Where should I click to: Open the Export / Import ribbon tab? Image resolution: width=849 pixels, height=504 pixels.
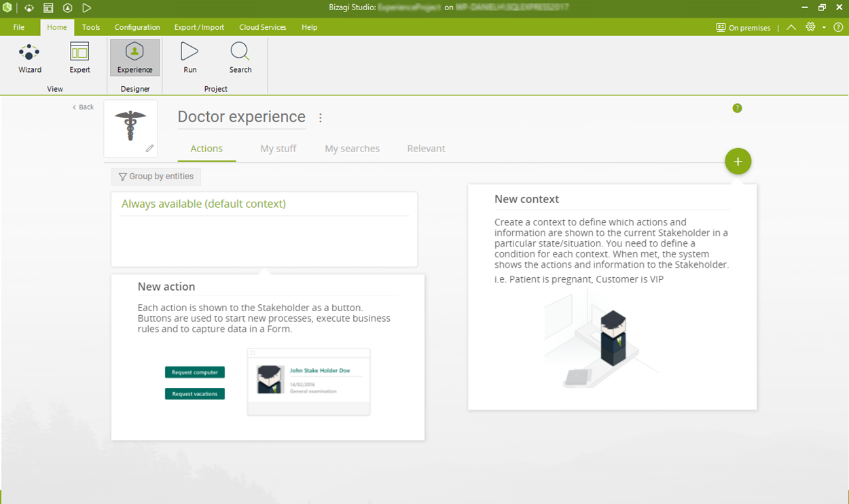point(199,27)
